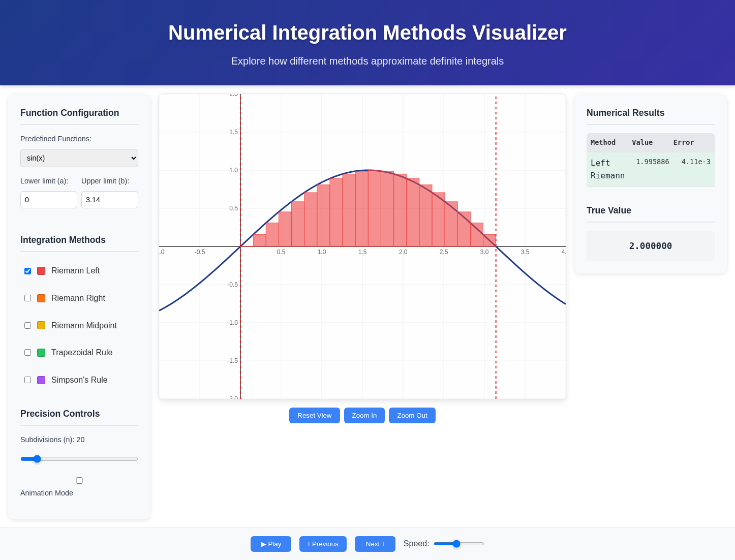Advance with the Next button

(x=375, y=544)
